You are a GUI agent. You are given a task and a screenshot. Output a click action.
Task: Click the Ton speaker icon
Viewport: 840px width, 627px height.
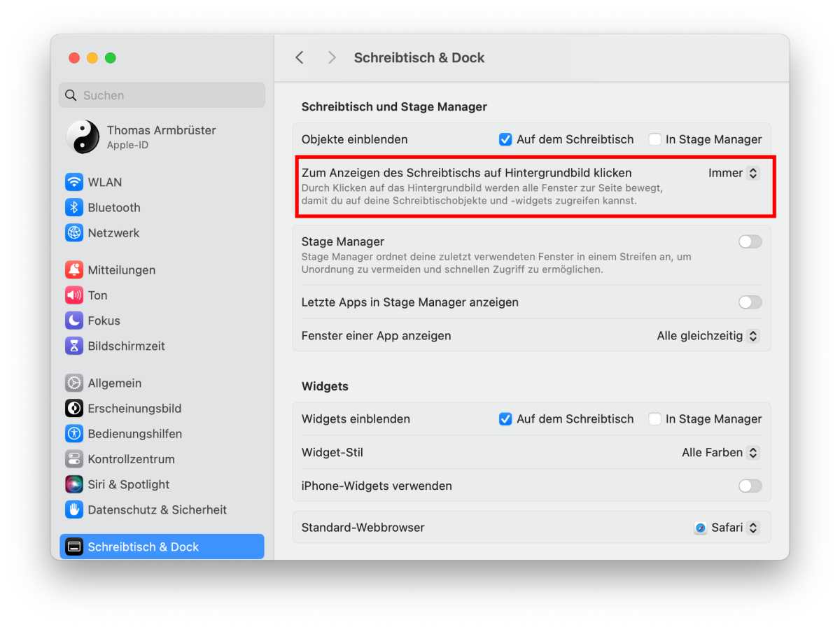74,295
